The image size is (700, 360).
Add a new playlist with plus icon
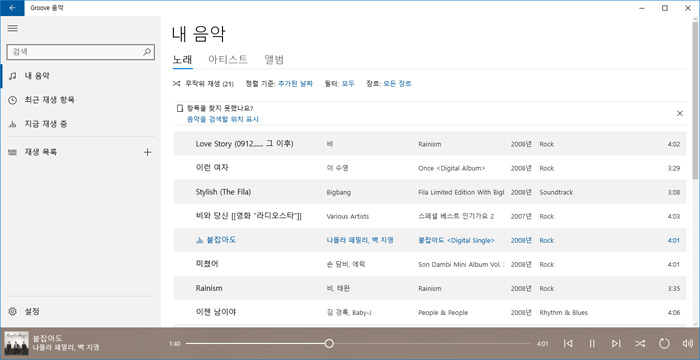(147, 152)
